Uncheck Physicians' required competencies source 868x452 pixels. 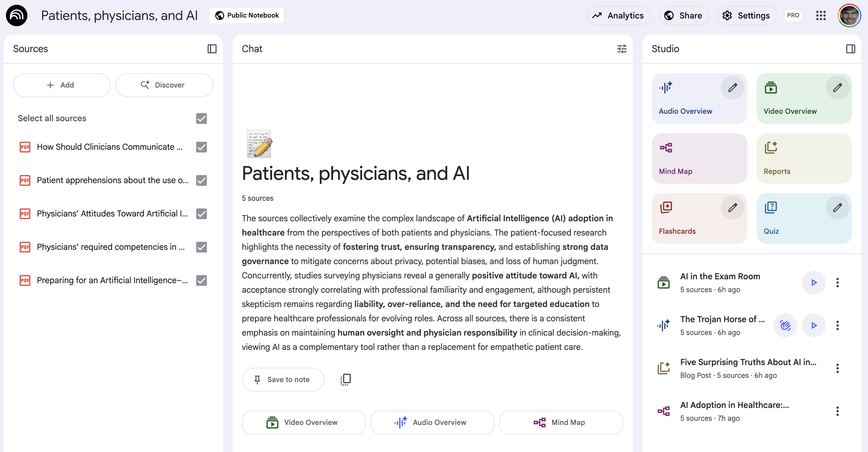pos(202,247)
